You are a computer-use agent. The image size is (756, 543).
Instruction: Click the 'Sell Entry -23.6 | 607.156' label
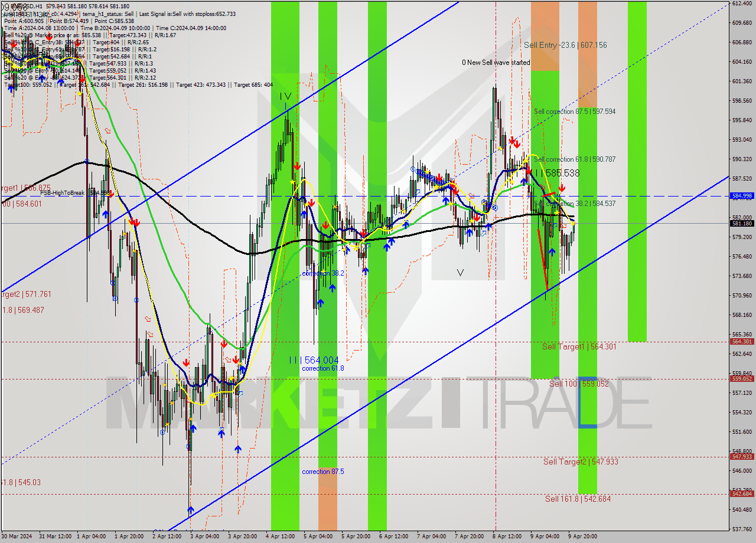[x=565, y=45]
